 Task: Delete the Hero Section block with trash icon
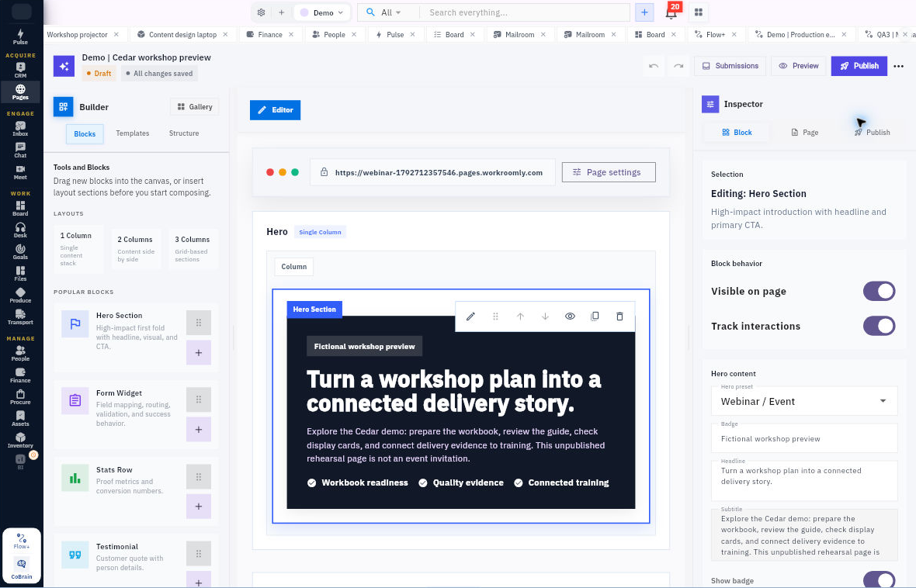click(619, 316)
